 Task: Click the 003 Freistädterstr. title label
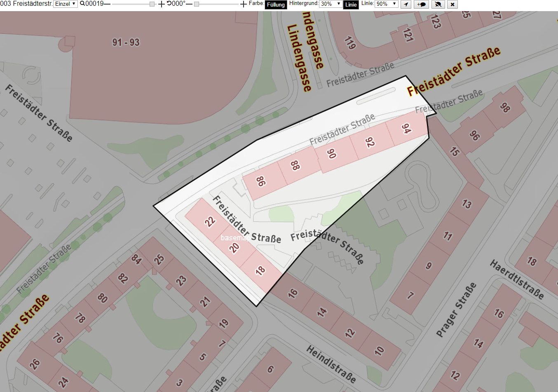pos(26,4)
